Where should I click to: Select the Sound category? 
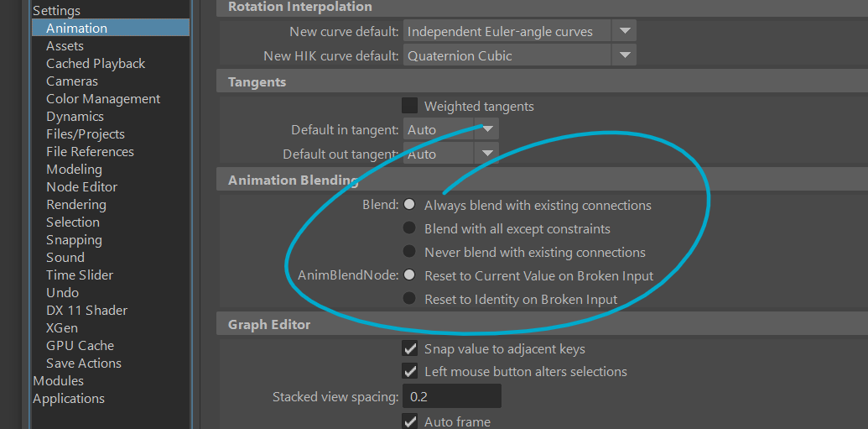(x=65, y=257)
